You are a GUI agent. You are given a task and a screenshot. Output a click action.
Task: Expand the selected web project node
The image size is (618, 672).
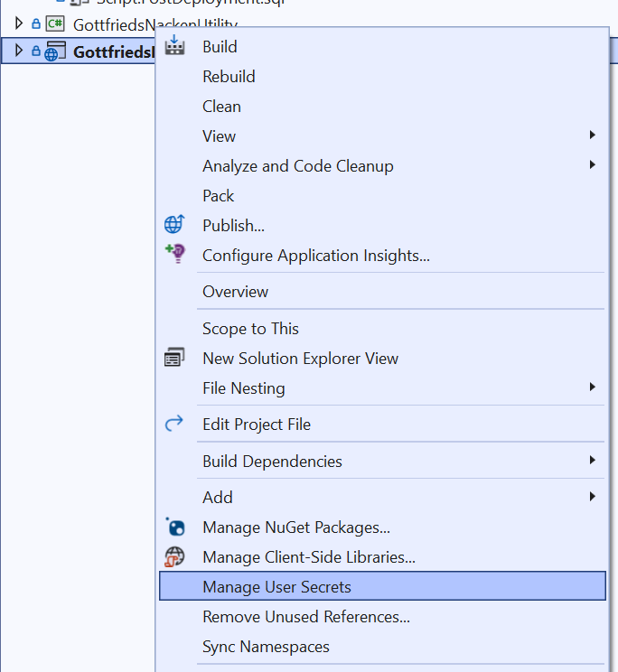tap(19, 52)
